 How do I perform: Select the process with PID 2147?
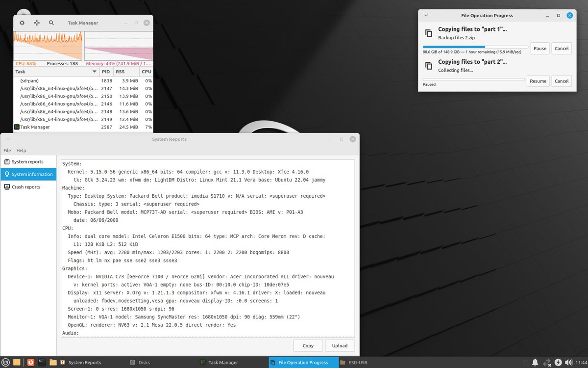(x=83, y=88)
